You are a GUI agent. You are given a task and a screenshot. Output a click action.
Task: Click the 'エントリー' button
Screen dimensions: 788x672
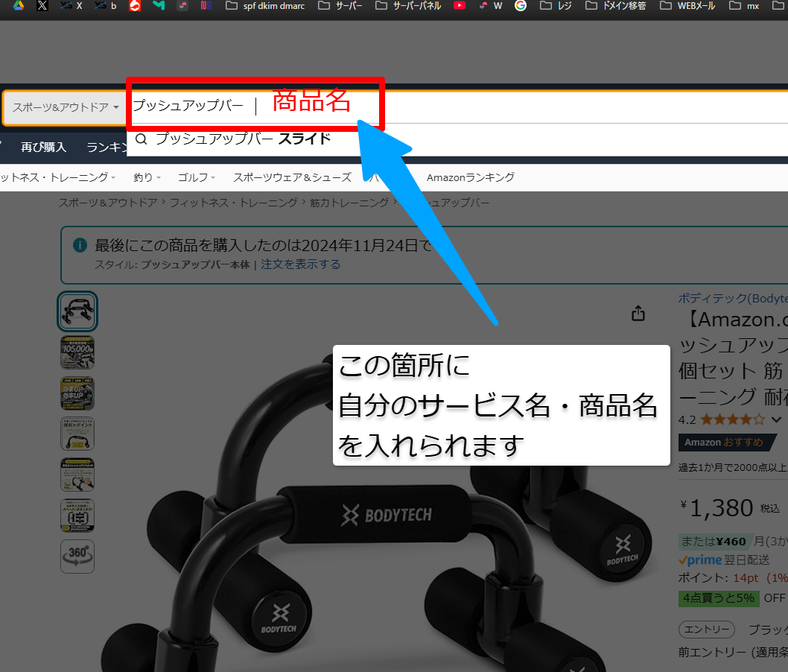click(707, 630)
